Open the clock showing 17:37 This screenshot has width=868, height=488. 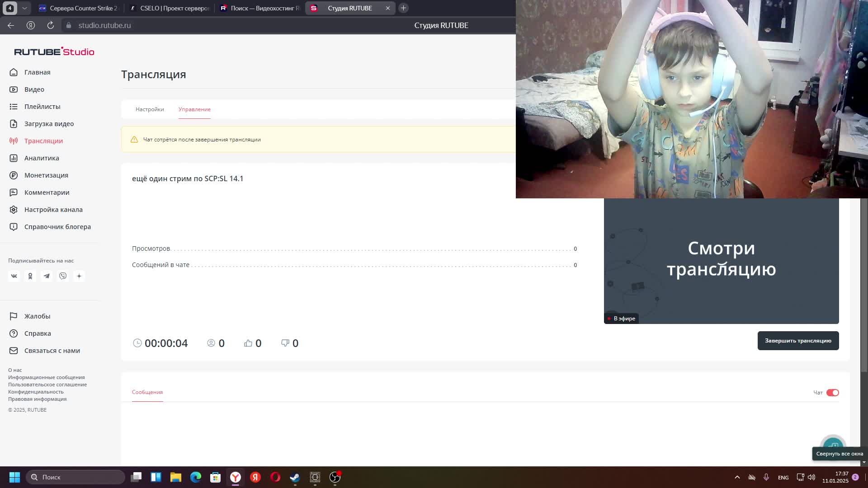835,477
